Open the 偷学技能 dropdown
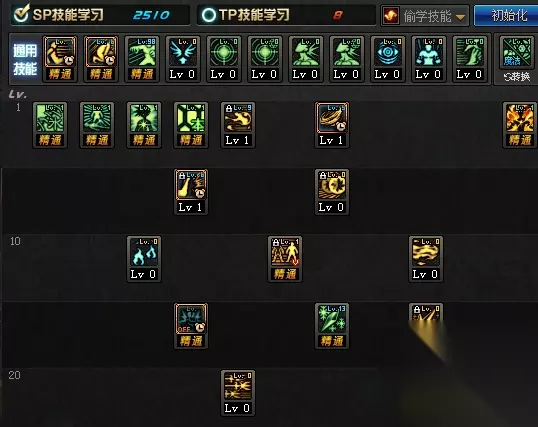 click(425, 15)
